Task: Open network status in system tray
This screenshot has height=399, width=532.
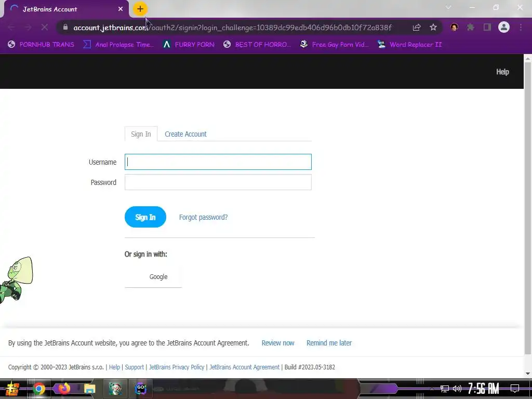Action: point(445,389)
